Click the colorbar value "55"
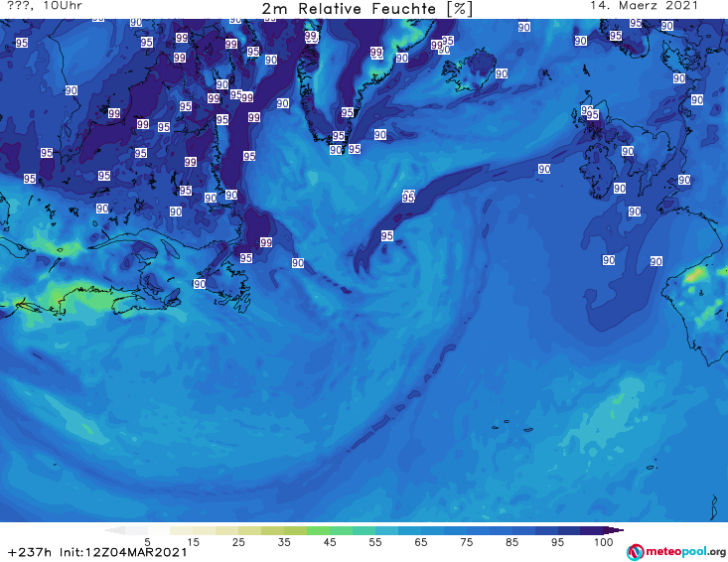728x562 pixels. (375, 542)
